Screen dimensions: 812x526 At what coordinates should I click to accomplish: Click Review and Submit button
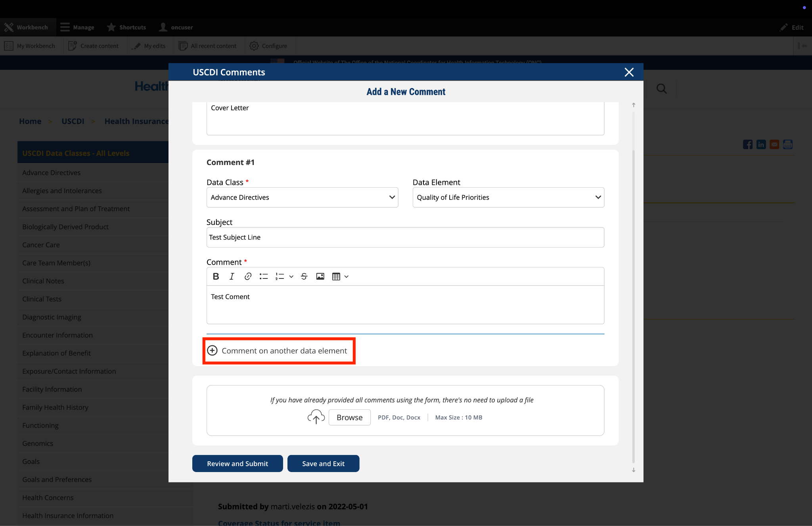click(x=237, y=463)
